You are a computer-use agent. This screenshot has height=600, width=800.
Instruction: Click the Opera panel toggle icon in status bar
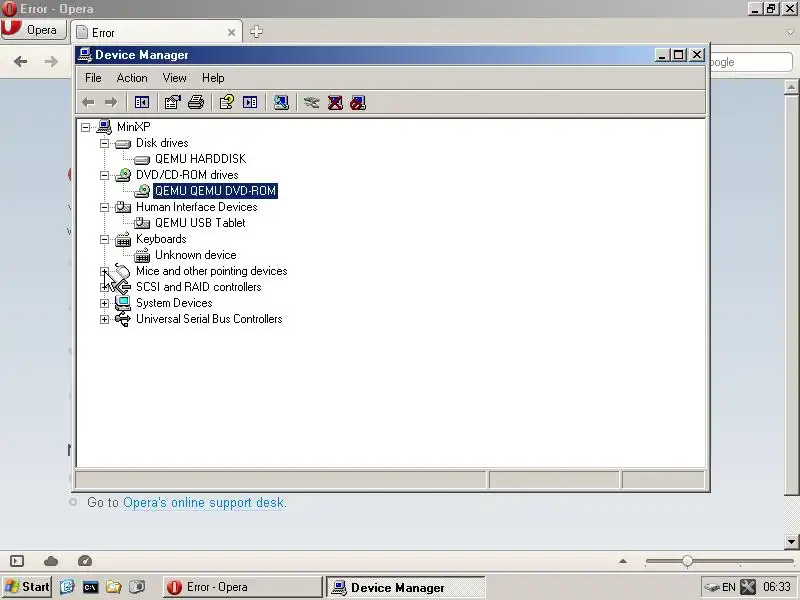pyautogui.click(x=17, y=561)
